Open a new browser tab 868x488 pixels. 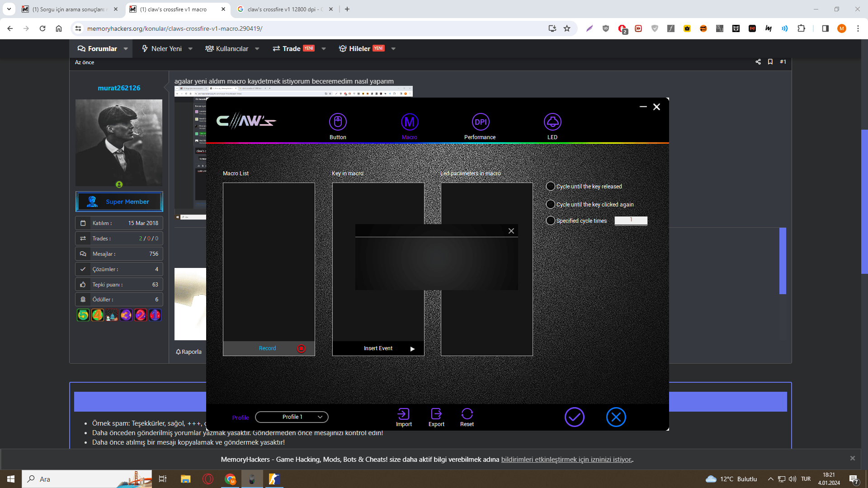click(x=347, y=9)
